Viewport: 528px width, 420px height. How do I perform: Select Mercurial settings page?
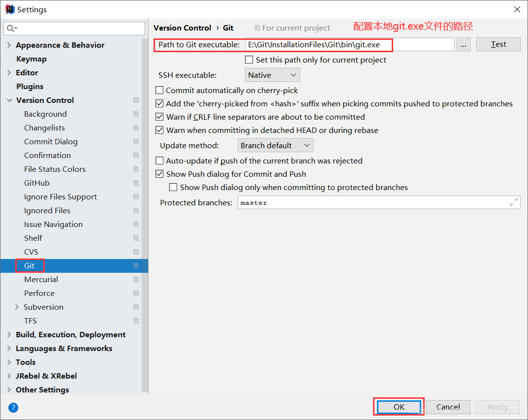click(41, 280)
